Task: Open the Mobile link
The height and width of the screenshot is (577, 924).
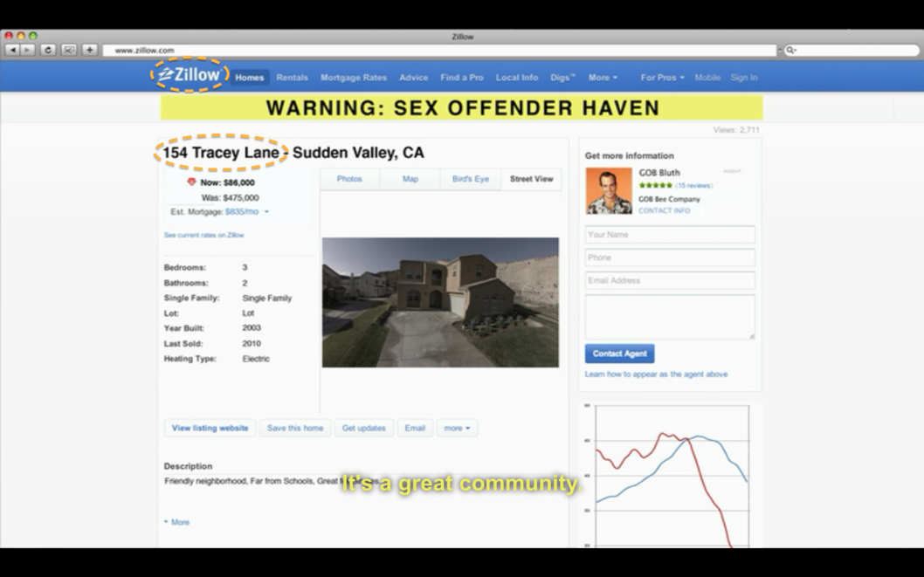Action: [707, 78]
